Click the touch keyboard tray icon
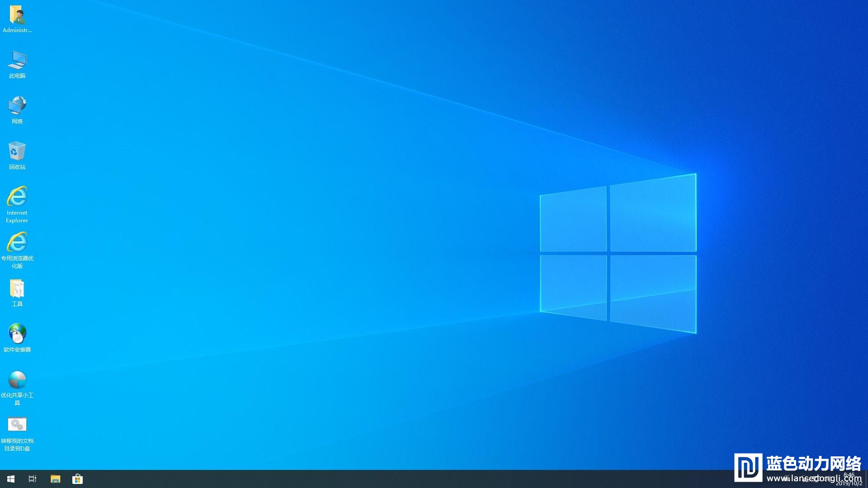The height and width of the screenshot is (488, 868). 787,479
